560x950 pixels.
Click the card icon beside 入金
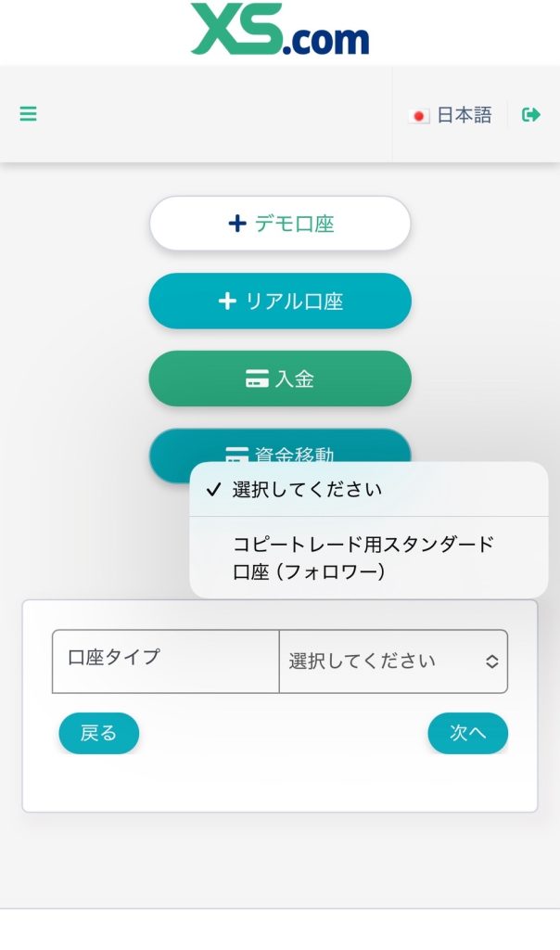pos(257,379)
